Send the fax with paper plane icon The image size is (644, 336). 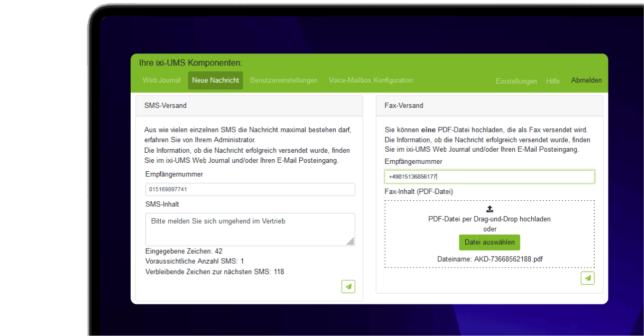point(588,279)
